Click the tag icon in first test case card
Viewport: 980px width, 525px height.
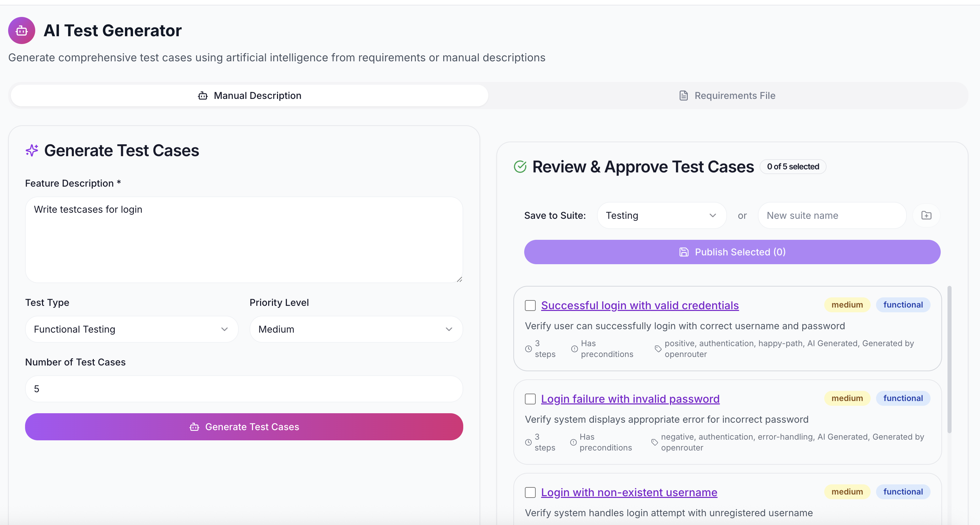tap(658, 349)
